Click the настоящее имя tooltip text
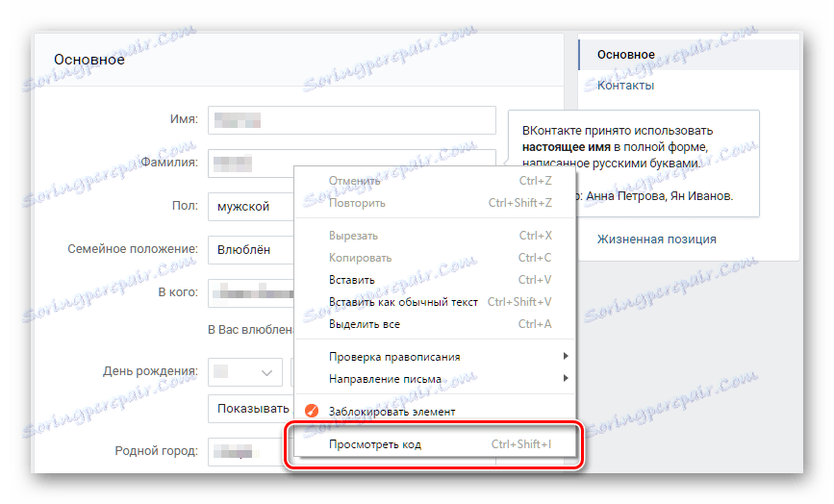 [x=566, y=147]
